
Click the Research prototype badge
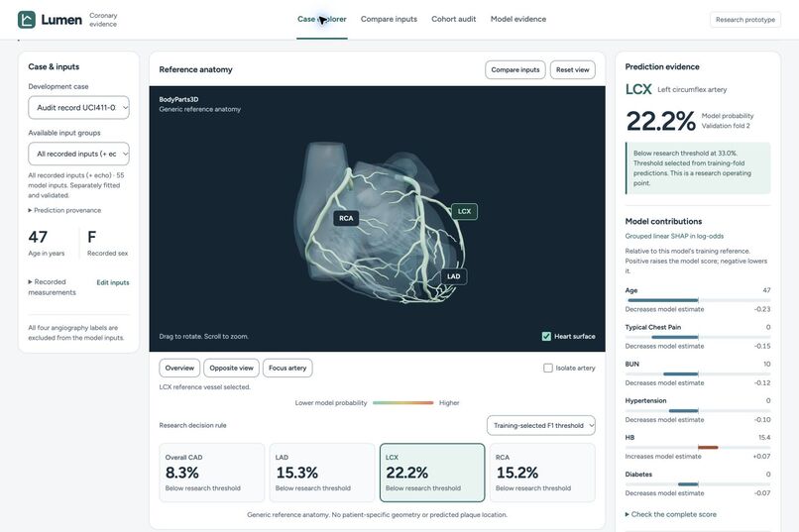tap(745, 20)
